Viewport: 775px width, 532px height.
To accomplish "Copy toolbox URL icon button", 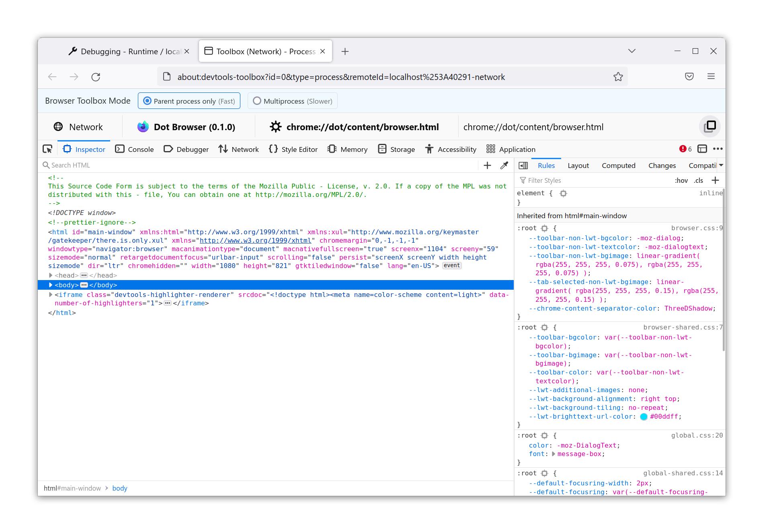I will point(709,127).
